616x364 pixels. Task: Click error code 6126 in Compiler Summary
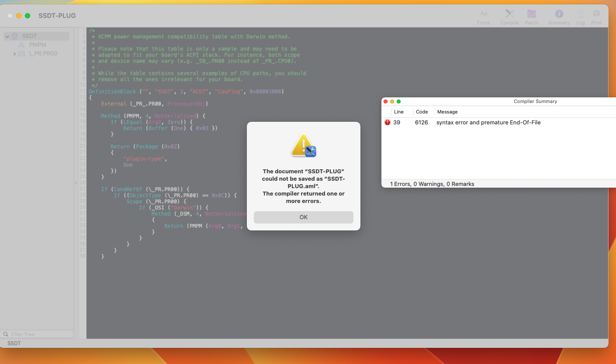[422, 123]
